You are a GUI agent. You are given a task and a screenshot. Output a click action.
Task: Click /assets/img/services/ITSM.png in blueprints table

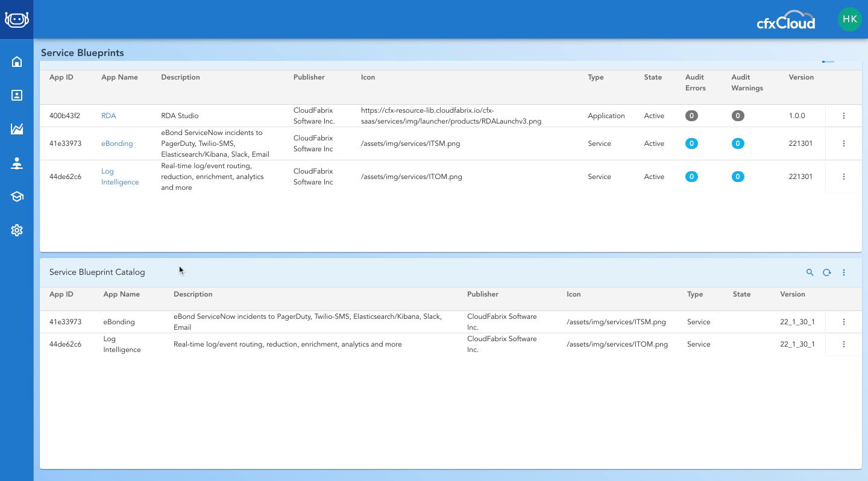pos(410,143)
